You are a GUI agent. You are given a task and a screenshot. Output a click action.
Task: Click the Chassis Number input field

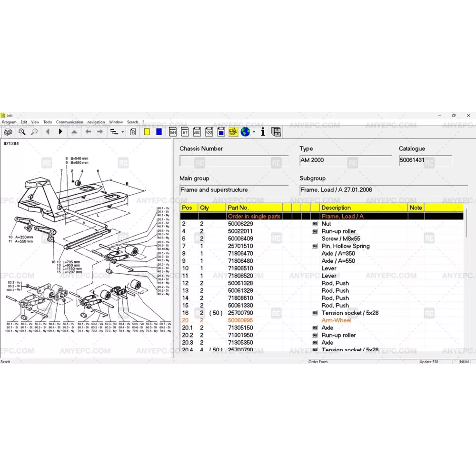(x=233, y=161)
